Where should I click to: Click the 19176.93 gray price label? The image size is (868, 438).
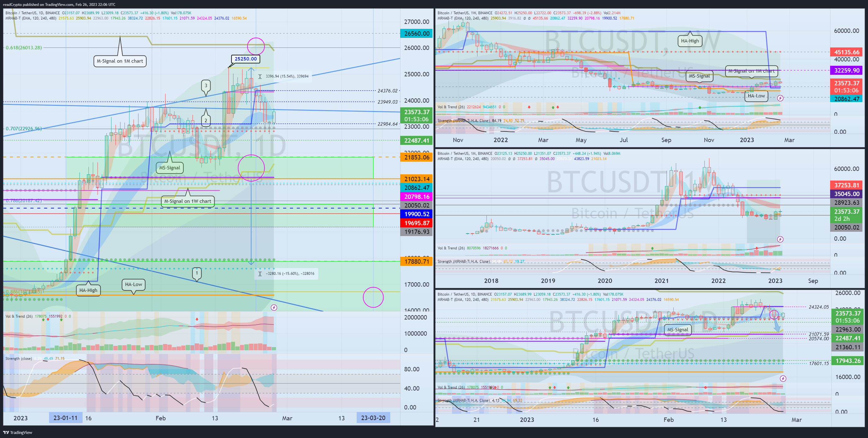[417, 232]
